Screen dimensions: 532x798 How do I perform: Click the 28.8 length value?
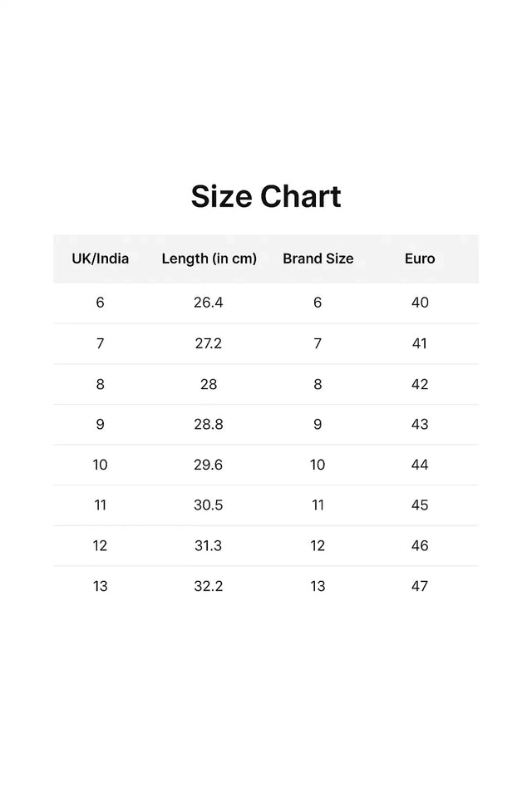tap(209, 424)
